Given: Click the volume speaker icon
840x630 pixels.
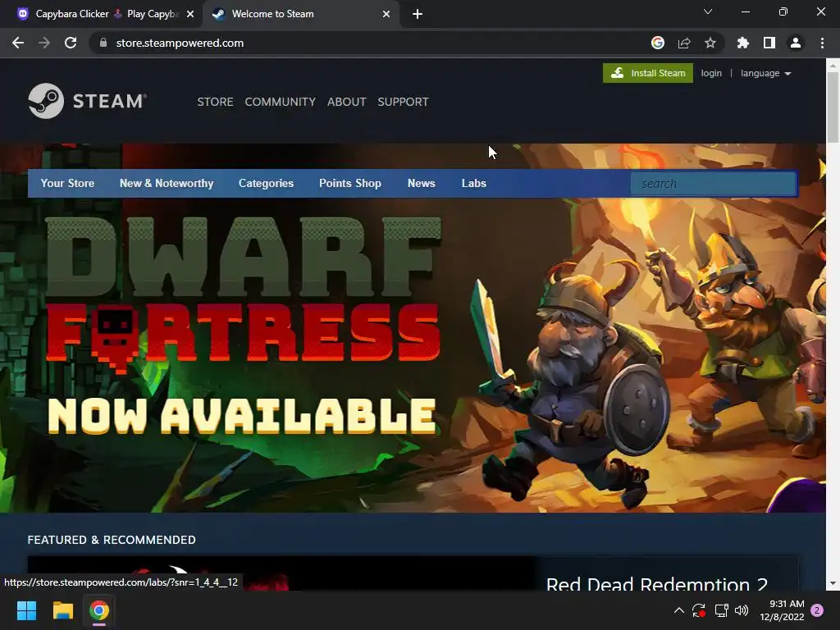Looking at the screenshot, I should [742, 610].
